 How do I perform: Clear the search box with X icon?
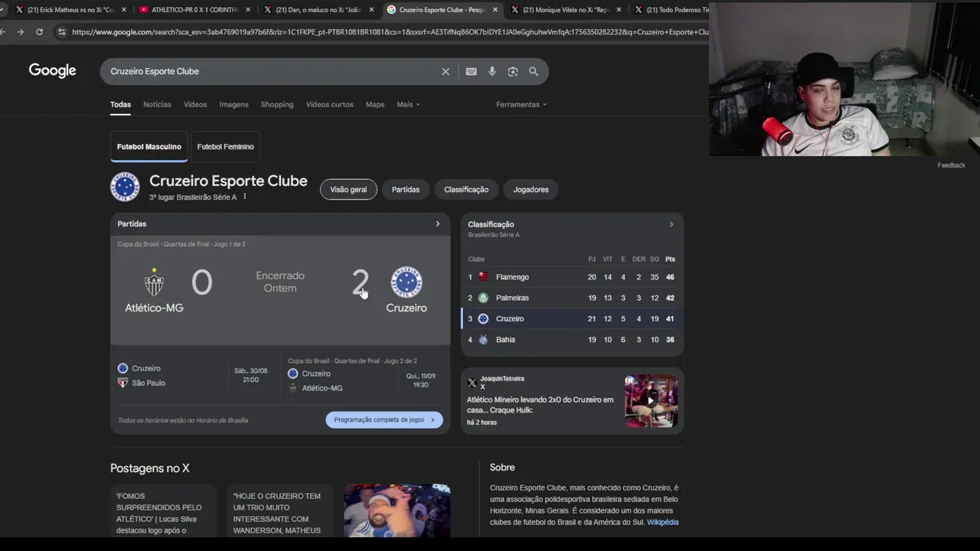[446, 71]
